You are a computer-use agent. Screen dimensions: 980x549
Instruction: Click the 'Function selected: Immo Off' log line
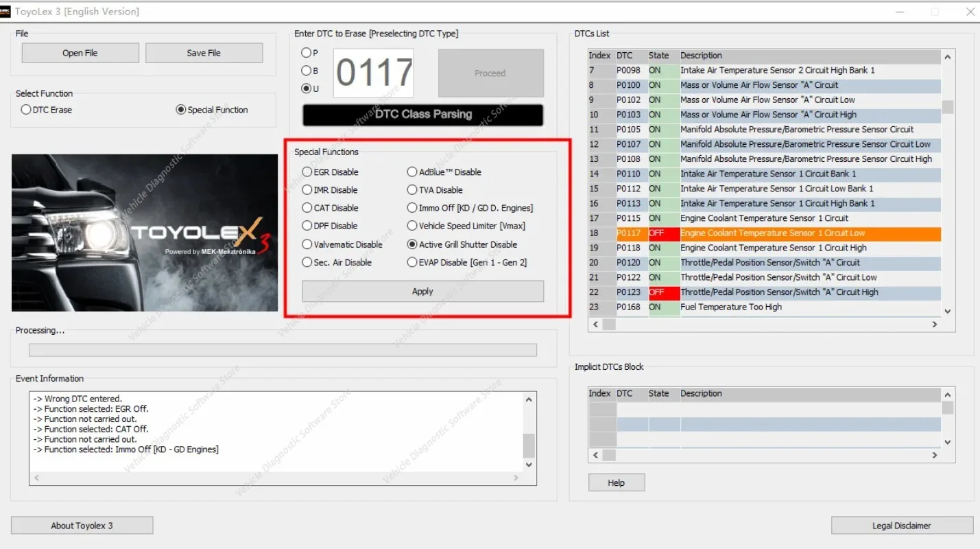tap(126, 449)
